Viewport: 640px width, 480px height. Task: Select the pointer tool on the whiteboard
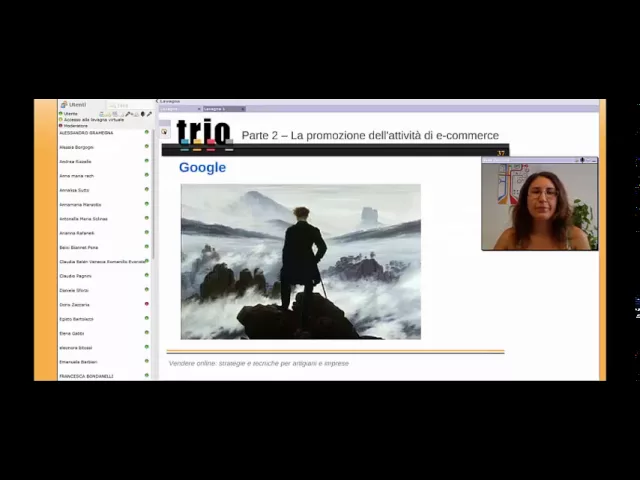pyautogui.click(x=164, y=131)
